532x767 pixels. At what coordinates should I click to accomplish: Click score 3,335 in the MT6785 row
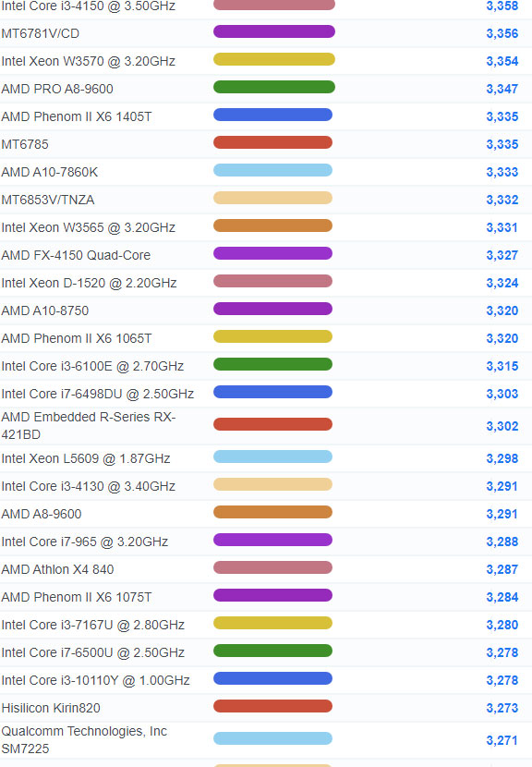(x=502, y=144)
